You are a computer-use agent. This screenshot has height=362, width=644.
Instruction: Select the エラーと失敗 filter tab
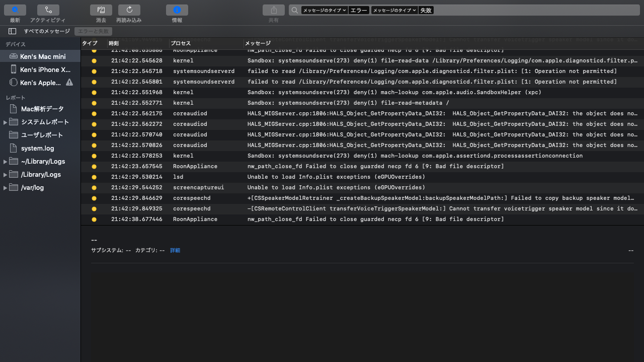[x=93, y=31]
